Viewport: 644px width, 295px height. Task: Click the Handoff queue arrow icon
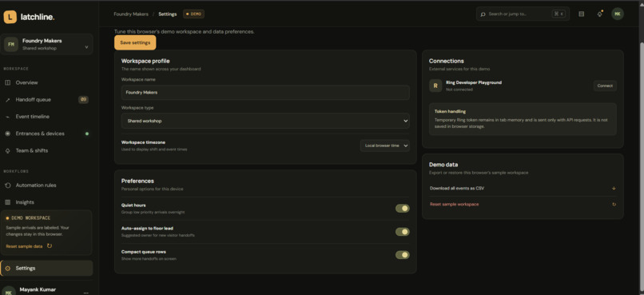7,100
